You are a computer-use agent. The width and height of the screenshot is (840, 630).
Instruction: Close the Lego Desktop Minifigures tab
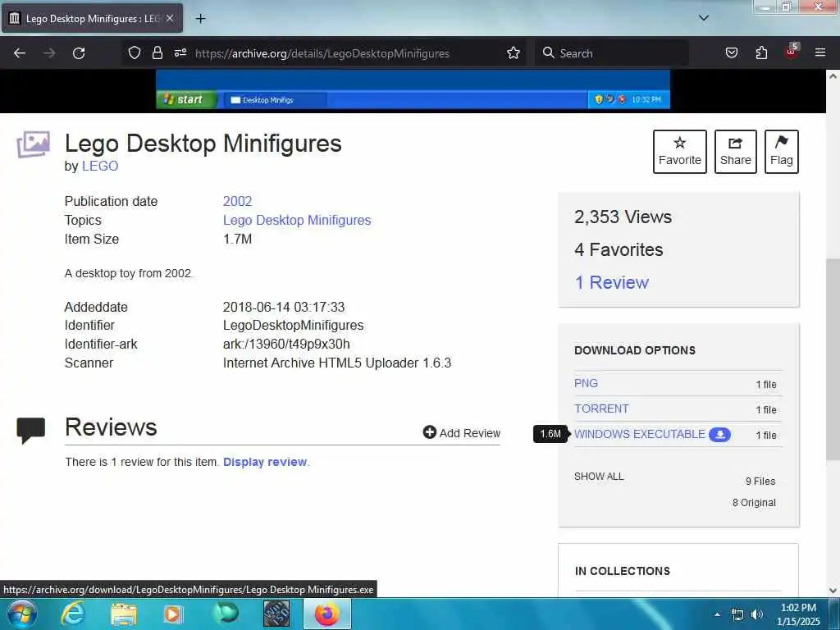169,18
